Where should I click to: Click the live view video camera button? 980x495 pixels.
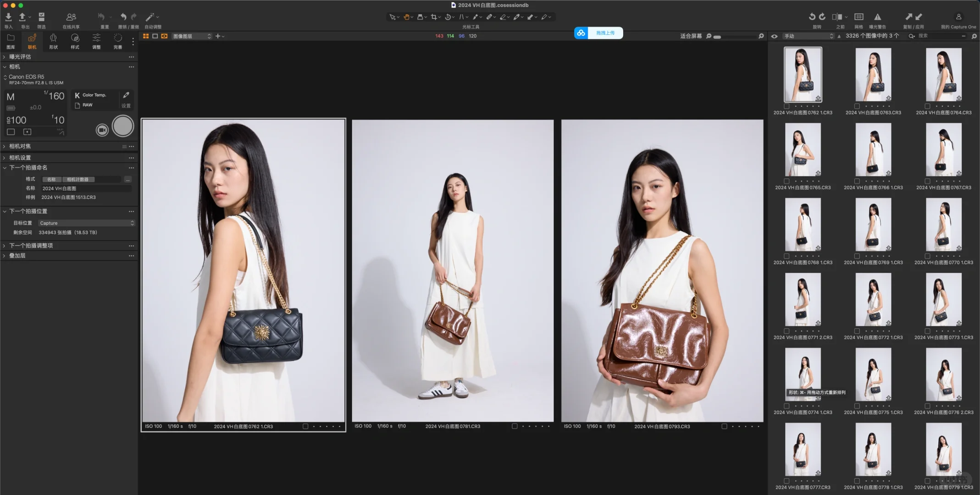click(102, 131)
